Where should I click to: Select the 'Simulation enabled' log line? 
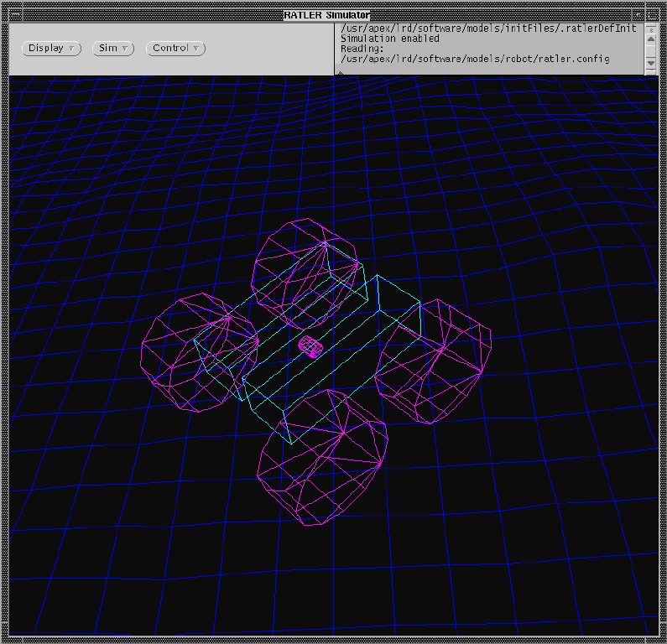[x=389, y=39]
